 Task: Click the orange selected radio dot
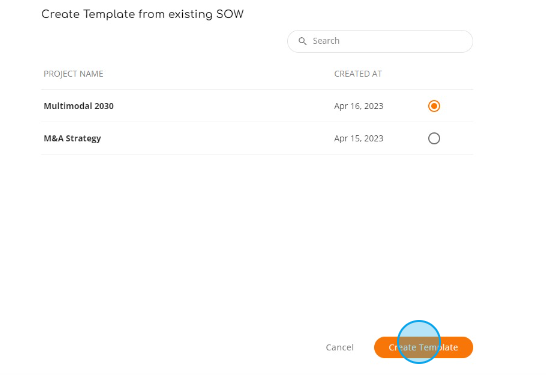click(x=434, y=106)
